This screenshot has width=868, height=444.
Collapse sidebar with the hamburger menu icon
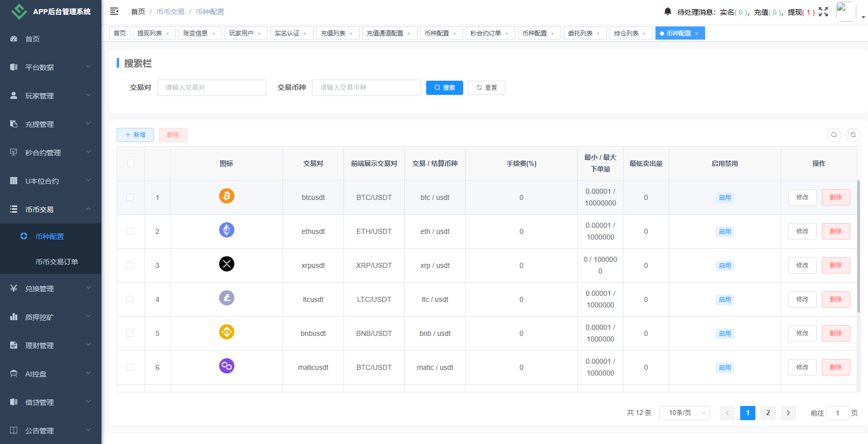tap(114, 11)
